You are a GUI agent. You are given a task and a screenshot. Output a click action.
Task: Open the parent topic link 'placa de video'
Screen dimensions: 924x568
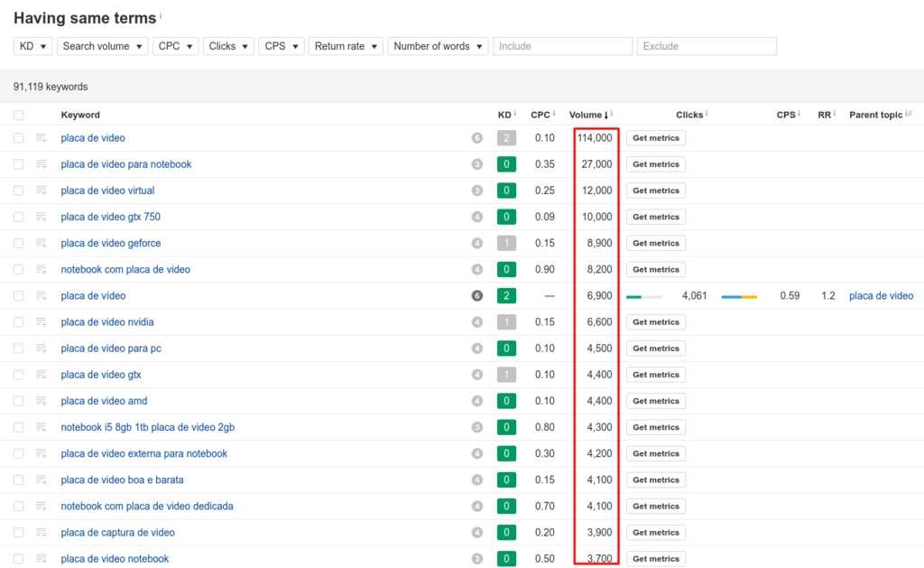click(x=881, y=295)
